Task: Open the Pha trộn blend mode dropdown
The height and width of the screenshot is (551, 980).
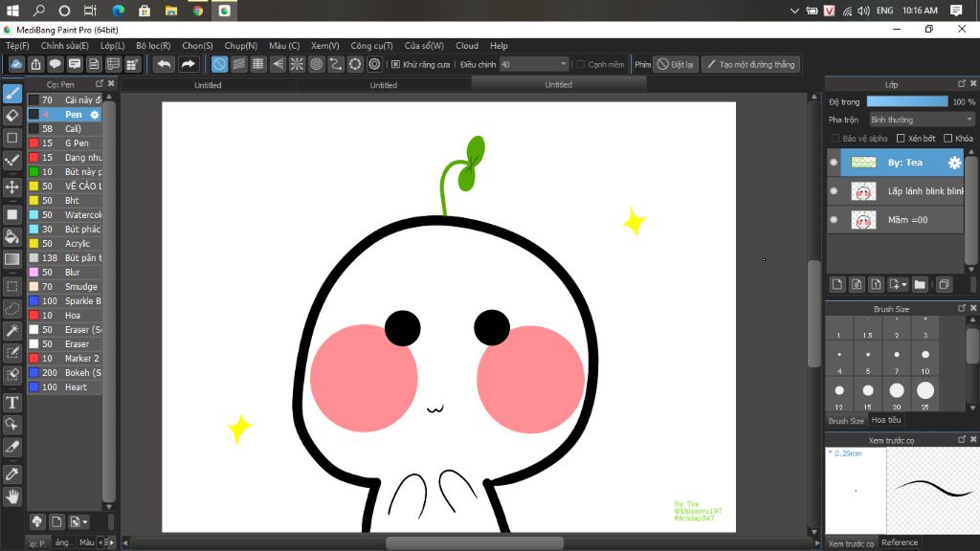Action: 922,120
